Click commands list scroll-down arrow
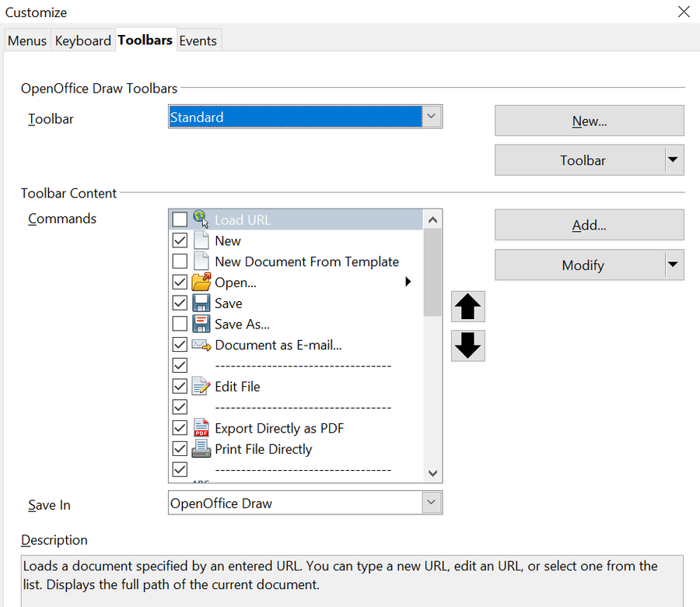Image resolution: width=700 pixels, height=607 pixels. pos(432,473)
